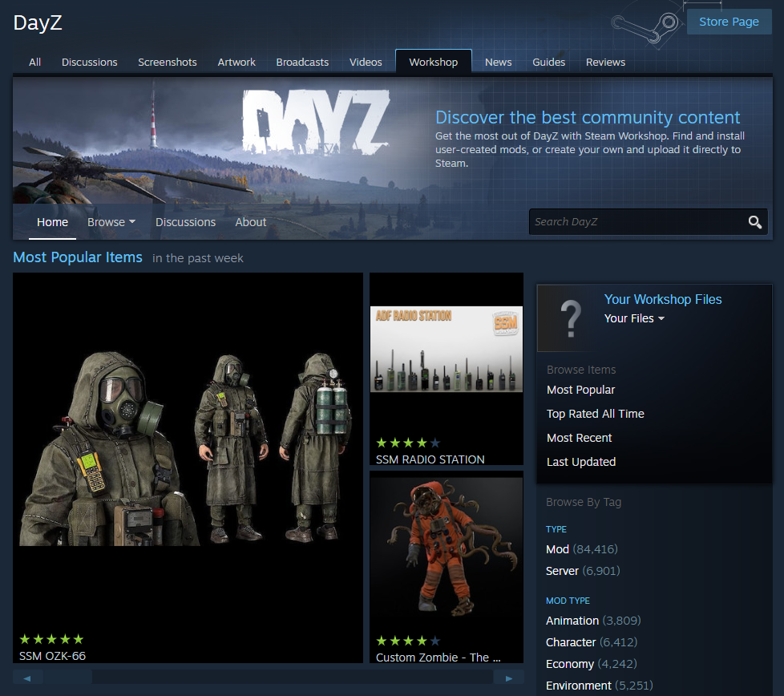This screenshot has height=696, width=784.
Task: Open the Discussions hub tab
Action: pyautogui.click(x=89, y=62)
